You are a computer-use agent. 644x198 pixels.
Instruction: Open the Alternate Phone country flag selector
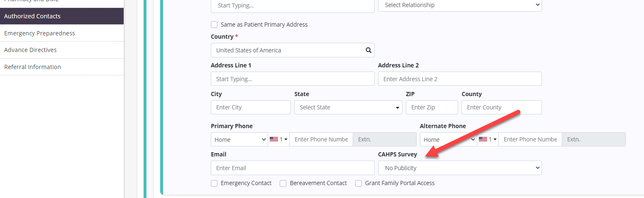pos(488,139)
